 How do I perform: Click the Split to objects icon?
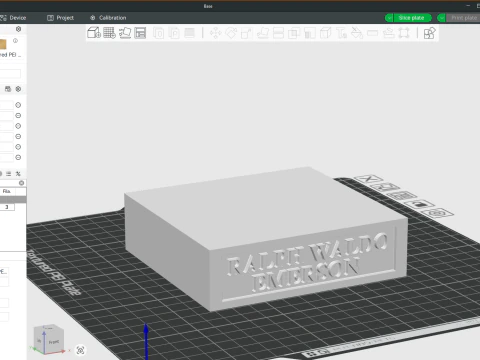click(x=159, y=33)
